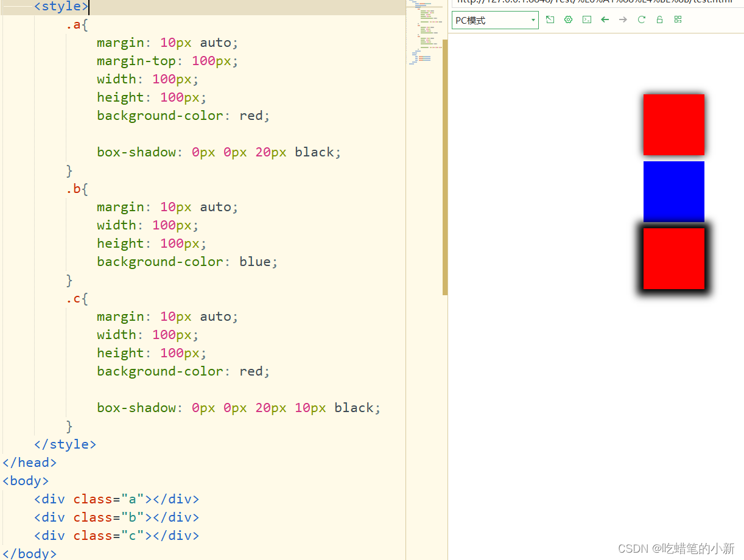Show the QR code for the page
This screenshot has width=744, height=560.
[x=678, y=19]
